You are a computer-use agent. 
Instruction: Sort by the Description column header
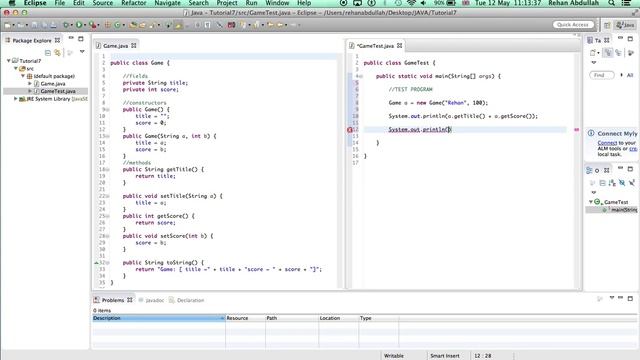159,318
